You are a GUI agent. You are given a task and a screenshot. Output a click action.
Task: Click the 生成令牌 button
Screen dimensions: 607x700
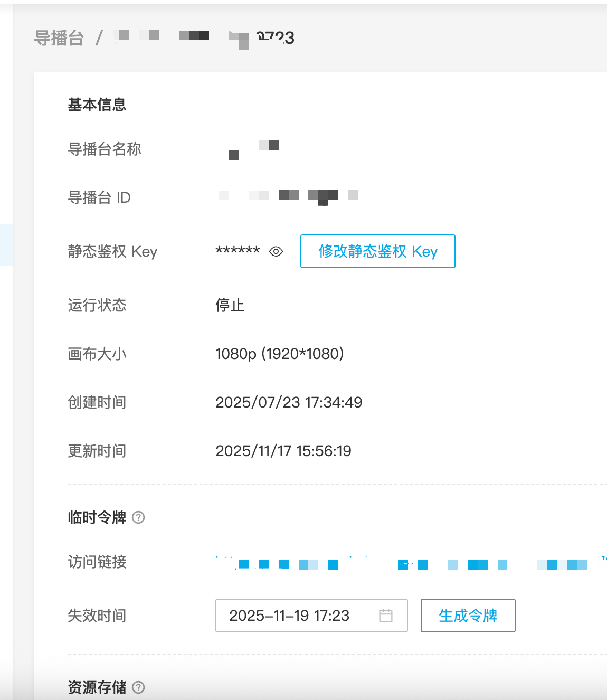coord(467,616)
